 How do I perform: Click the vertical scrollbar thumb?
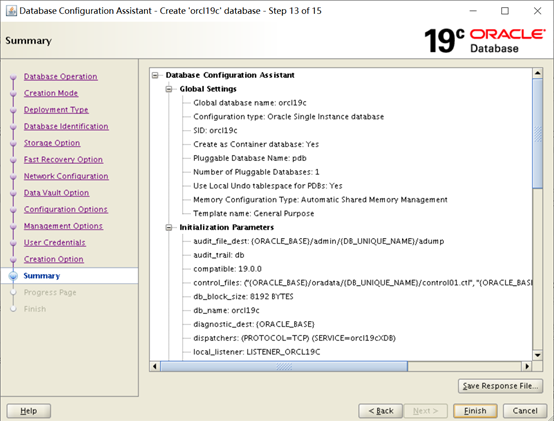click(x=537, y=134)
